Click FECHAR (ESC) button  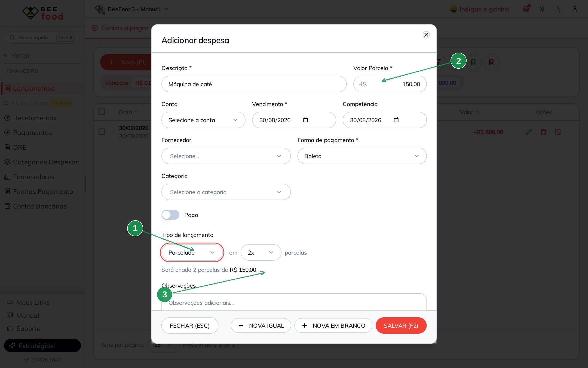tap(190, 325)
